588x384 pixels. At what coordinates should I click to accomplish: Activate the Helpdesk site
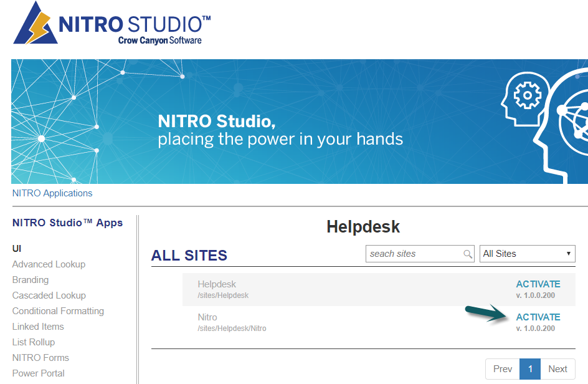click(538, 284)
